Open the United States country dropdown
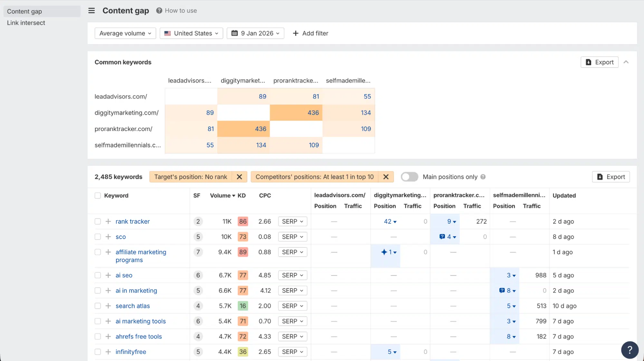Viewport: 644px width, 361px height. (191, 33)
